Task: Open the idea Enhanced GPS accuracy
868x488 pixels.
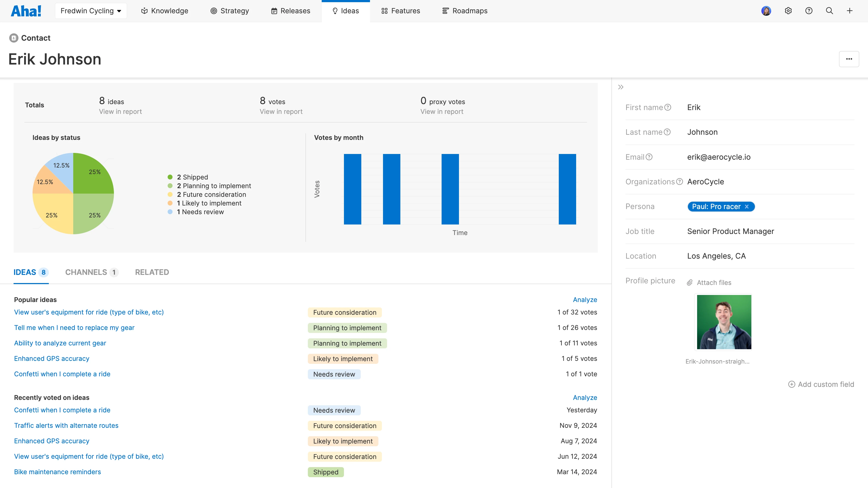Action: 52,358
